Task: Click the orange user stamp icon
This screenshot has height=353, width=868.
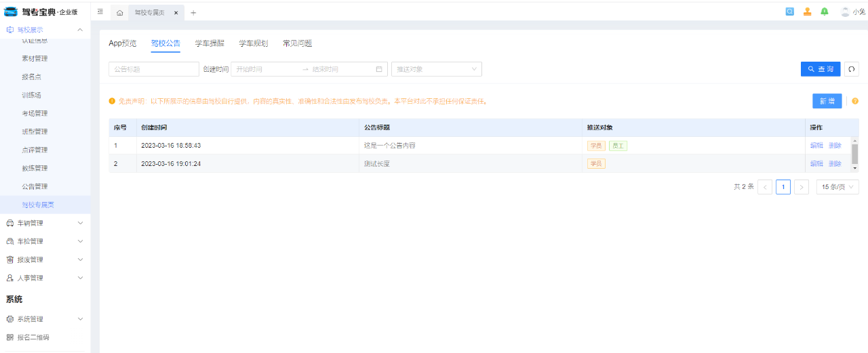Action: point(807,12)
